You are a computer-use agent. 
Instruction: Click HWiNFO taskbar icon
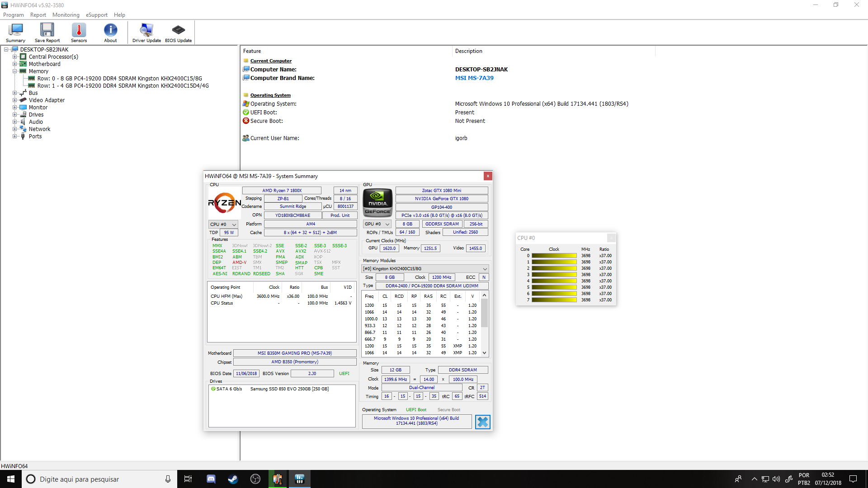(x=299, y=479)
